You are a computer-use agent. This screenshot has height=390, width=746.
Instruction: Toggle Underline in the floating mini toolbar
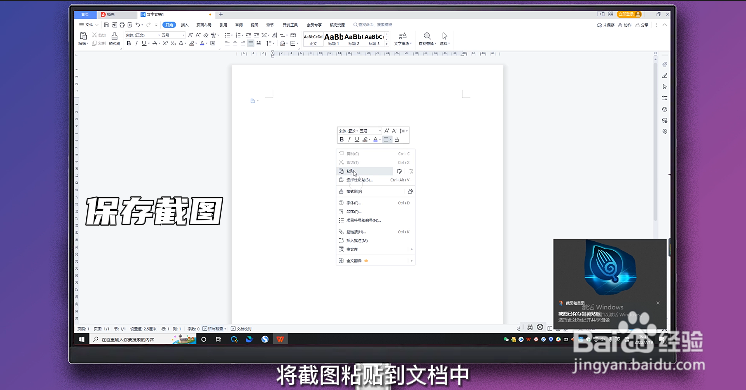[356, 139]
